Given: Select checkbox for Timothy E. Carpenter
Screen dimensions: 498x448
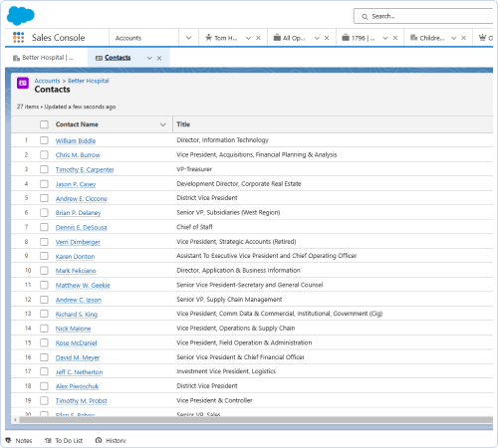Looking at the screenshot, I should click(x=44, y=169).
